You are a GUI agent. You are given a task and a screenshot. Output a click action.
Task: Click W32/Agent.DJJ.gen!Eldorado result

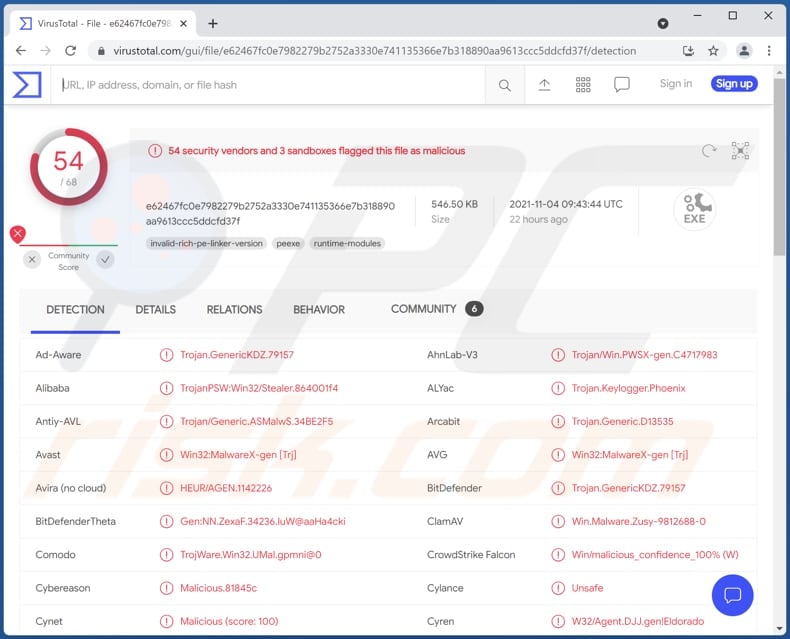click(x=637, y=621)
